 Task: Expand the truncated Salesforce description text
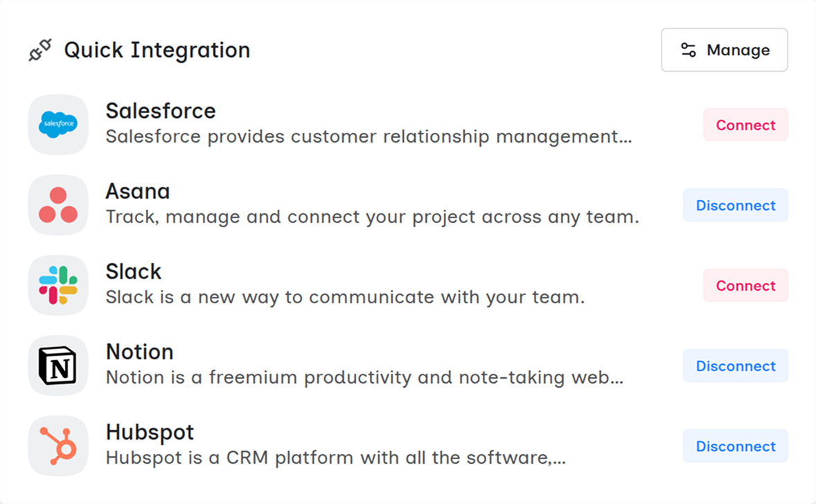click(369, 136)
